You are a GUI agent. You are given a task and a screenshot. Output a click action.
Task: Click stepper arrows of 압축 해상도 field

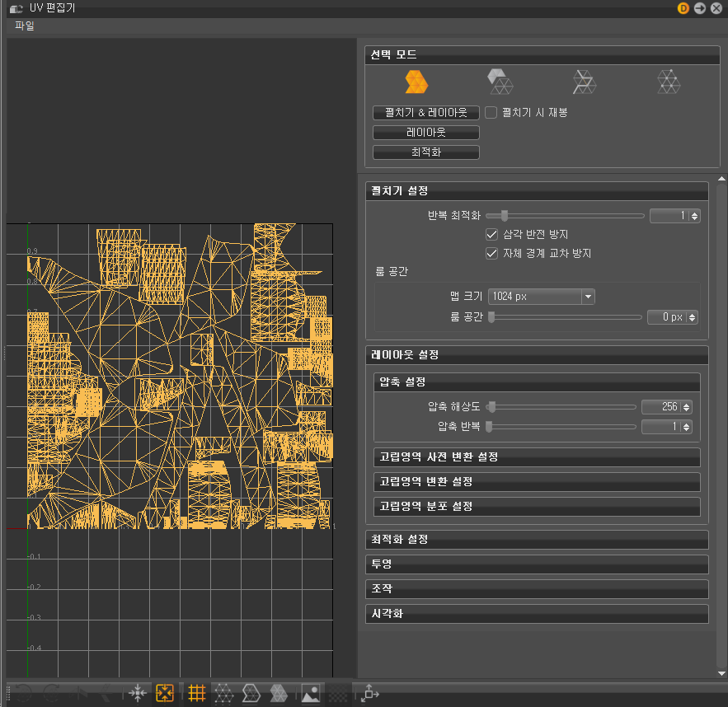[687, 407]
